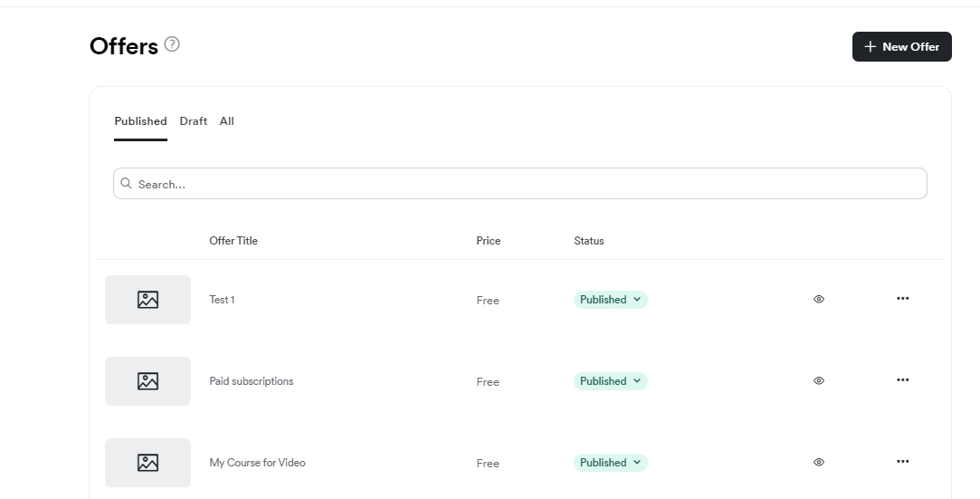Open three-dot menu for My Course for Video
The width and height of the screenshot is (980, 499).
pyautogui.click(x=902, y=462)
